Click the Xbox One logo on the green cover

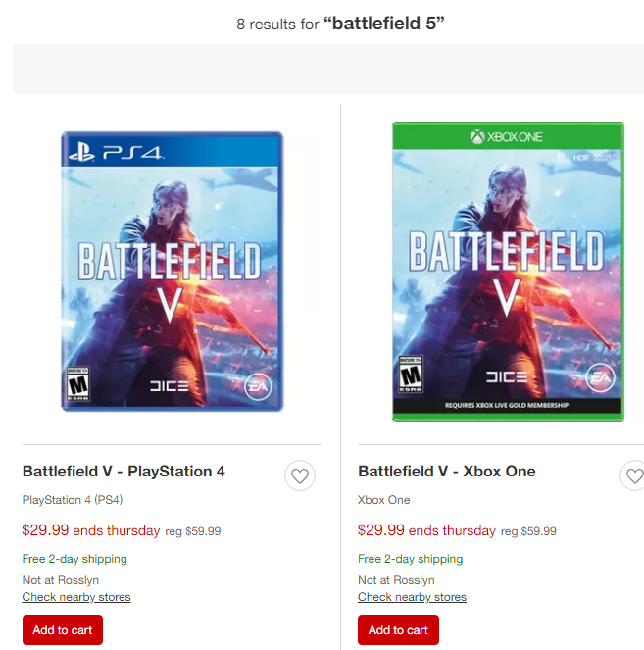(506, 137)
